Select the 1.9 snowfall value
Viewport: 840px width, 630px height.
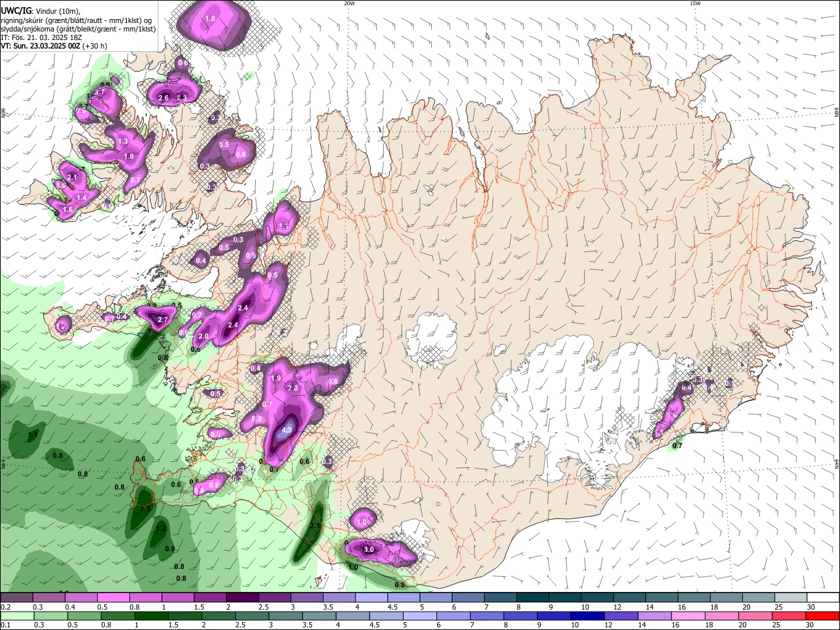(276, 379)
